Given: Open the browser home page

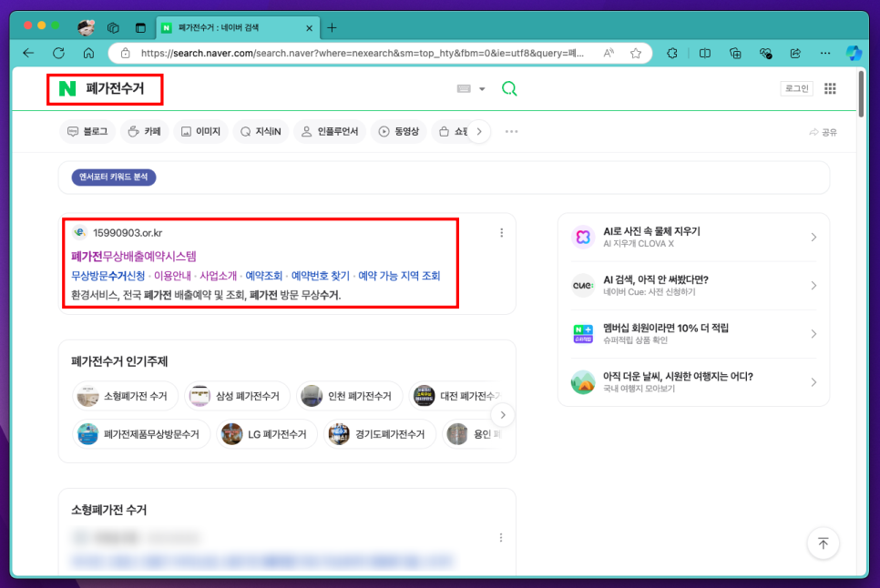Looking at the screenshot, I should pos(88,54).
